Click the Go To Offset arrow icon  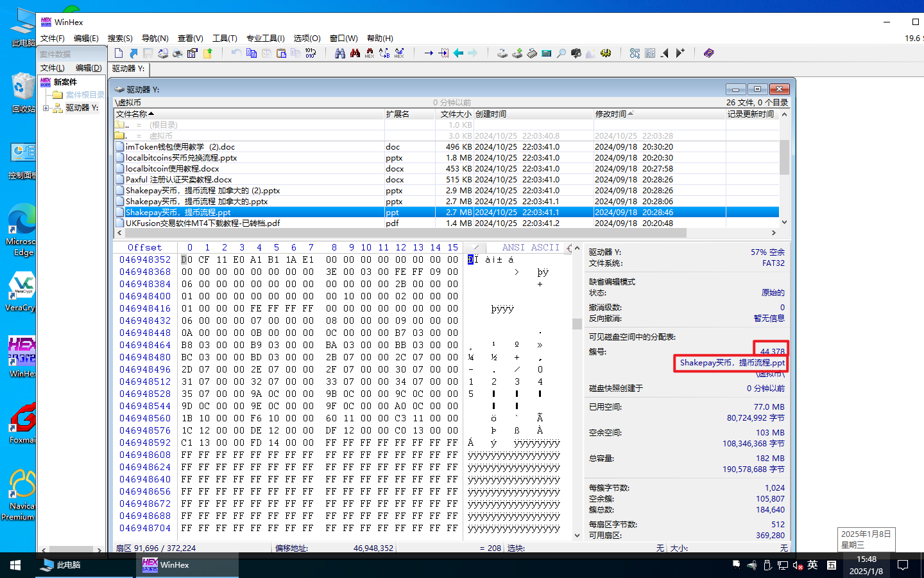coord(429,53)
